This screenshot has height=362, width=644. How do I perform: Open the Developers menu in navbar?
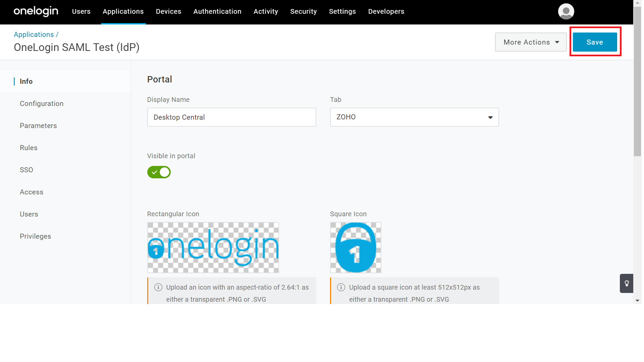(386, 11)
